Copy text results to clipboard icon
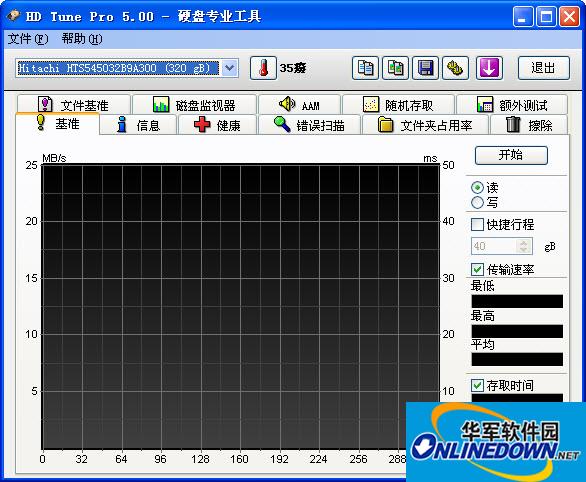 pos(365,68)
